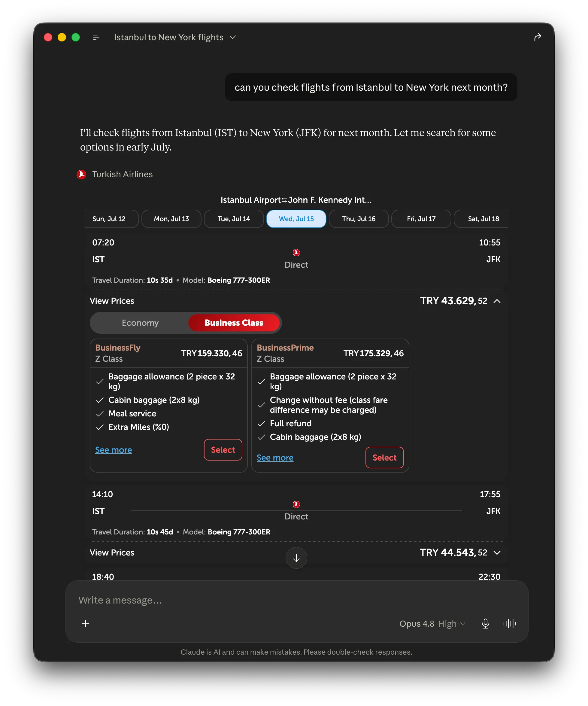Click airline logo on 07:20 flight line
The image size is (588, 706).
click(296, 252)
